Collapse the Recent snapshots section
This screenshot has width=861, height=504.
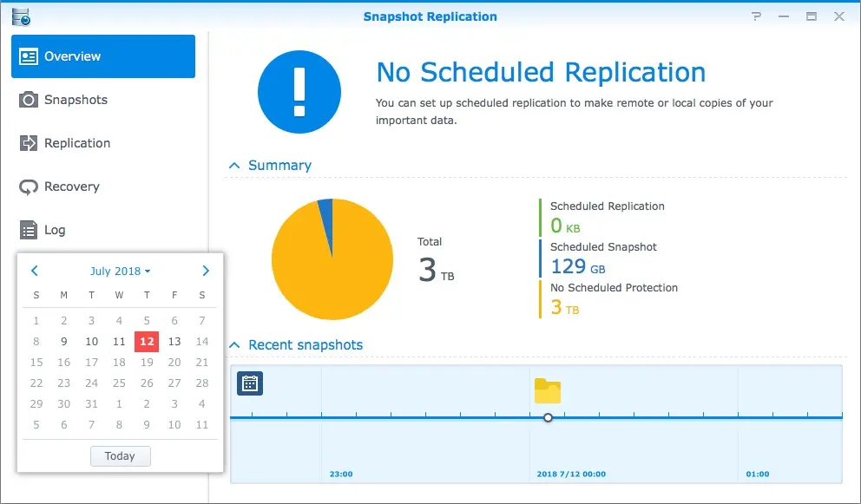[x=234, y=344]
